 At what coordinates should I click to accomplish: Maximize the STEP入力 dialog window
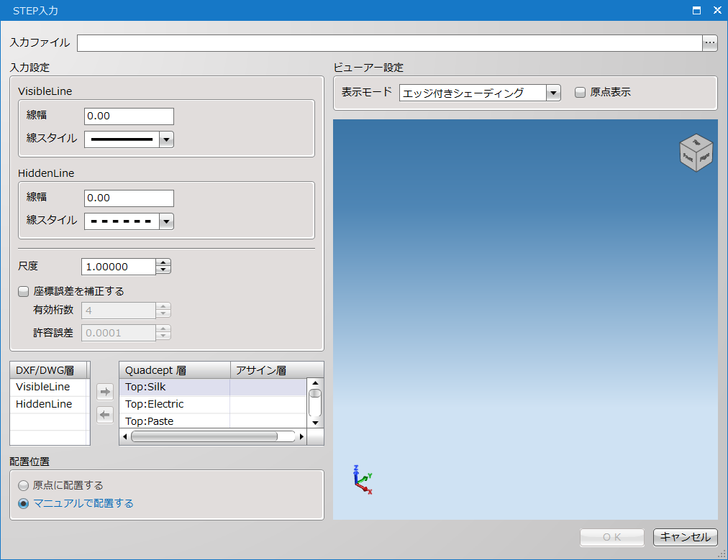click(696, 10)
